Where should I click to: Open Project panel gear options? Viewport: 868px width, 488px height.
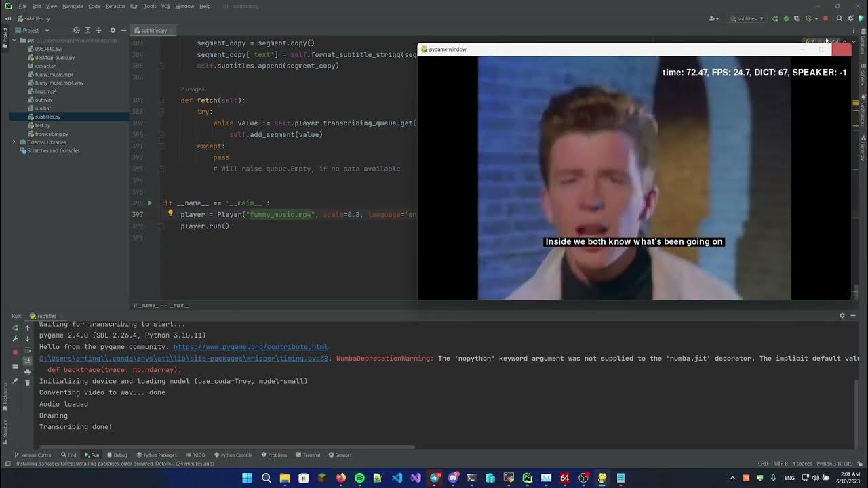(x=113, y=30)
